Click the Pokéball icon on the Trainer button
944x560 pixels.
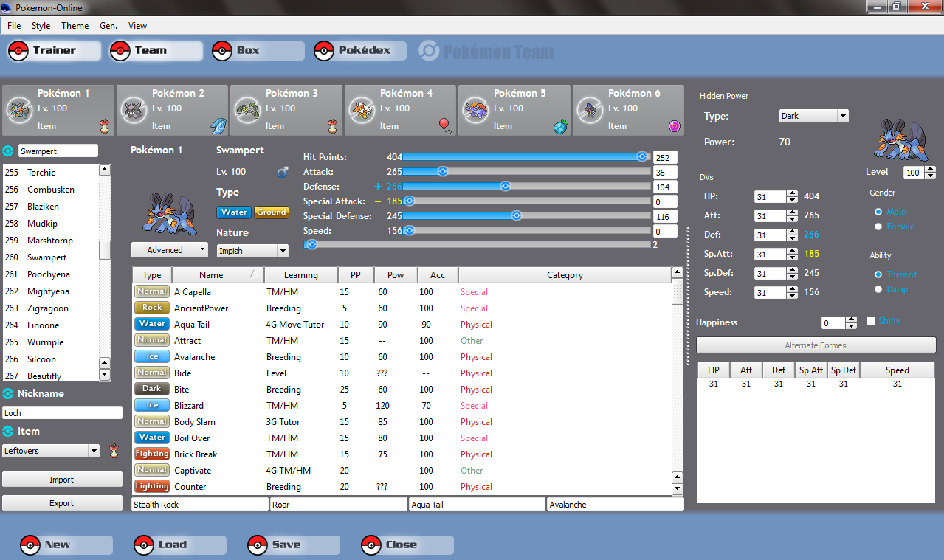18,51
